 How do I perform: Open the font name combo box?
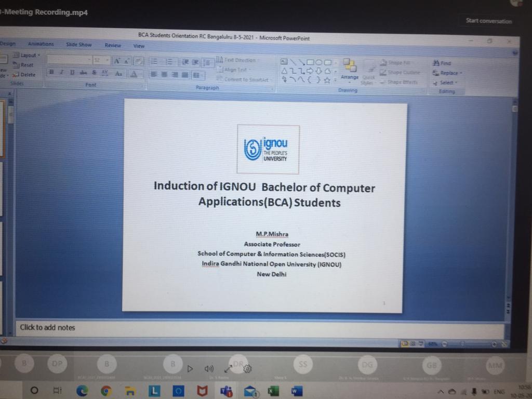[69, 60]
